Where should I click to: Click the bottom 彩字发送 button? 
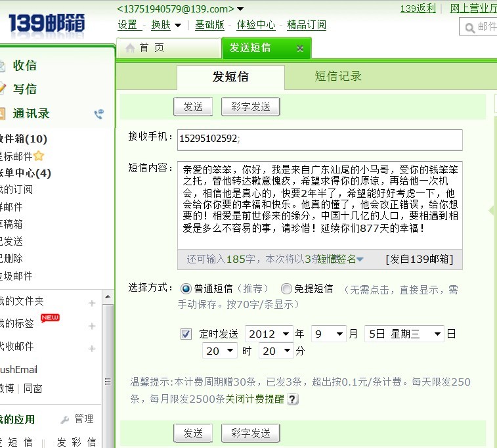(250, 433)
